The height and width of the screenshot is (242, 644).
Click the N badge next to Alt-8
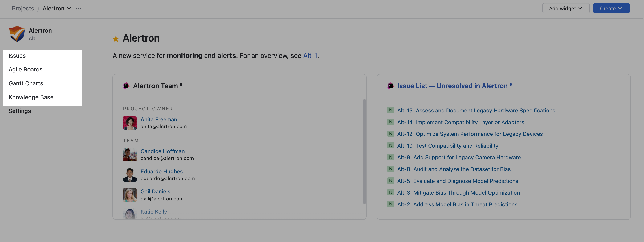pyautogui.click(x=390, y=169)
